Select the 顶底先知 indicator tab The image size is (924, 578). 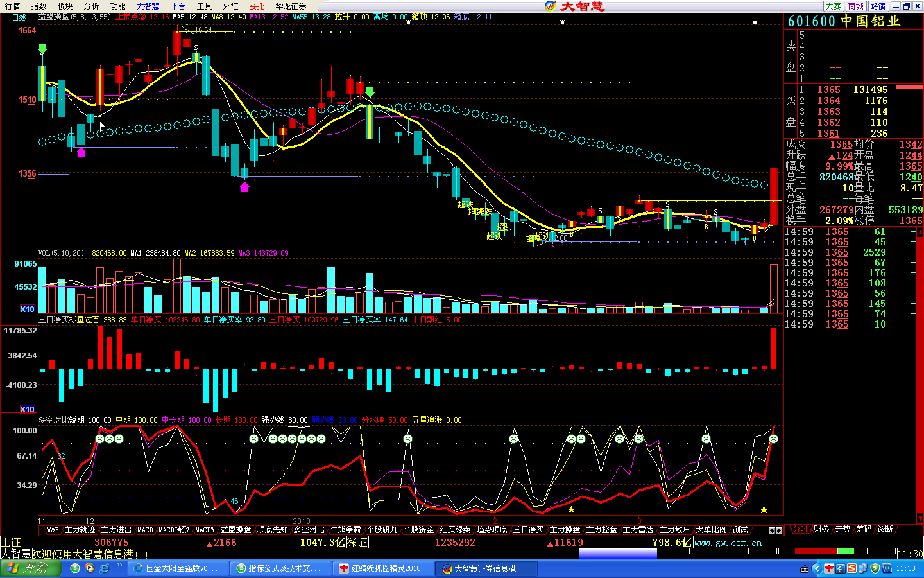tap(273, 530)
